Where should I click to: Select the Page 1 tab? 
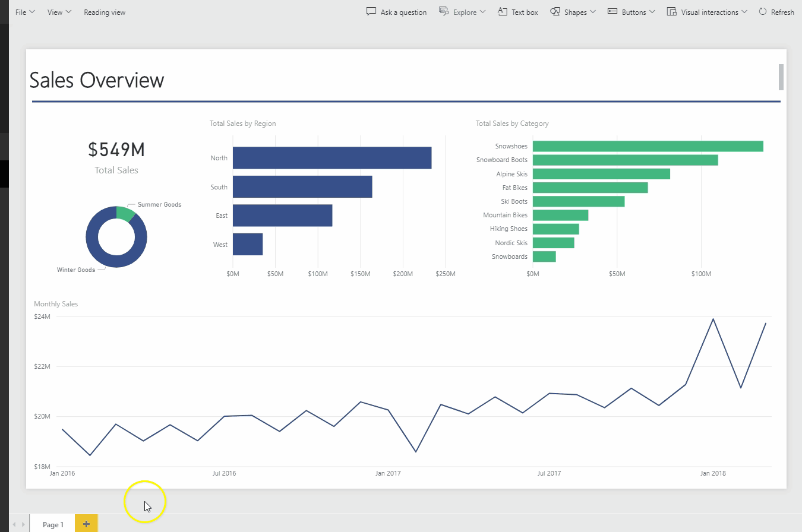coord(53,524)
